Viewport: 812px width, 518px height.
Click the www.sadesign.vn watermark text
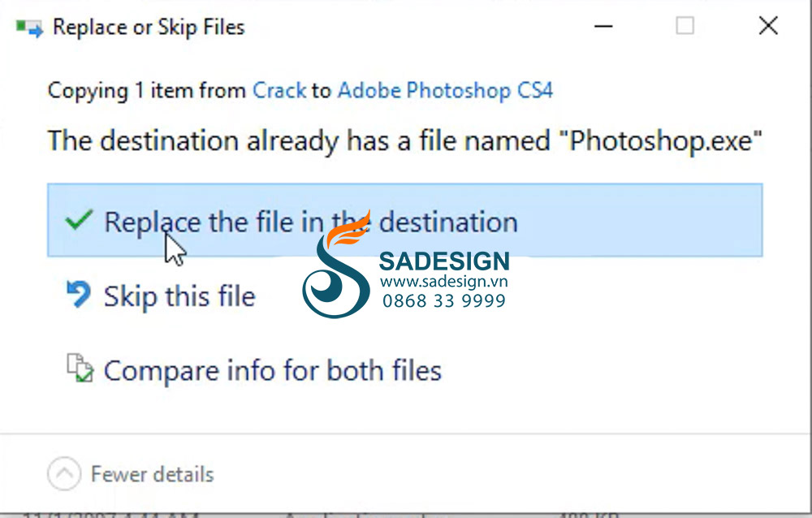444,282
